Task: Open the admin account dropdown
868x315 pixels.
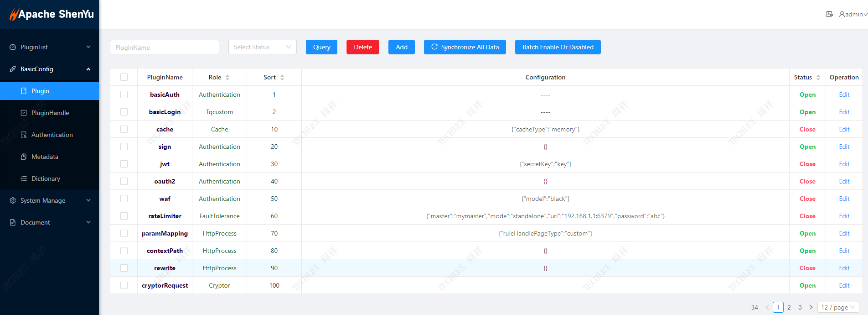Action: coord(853,14)
